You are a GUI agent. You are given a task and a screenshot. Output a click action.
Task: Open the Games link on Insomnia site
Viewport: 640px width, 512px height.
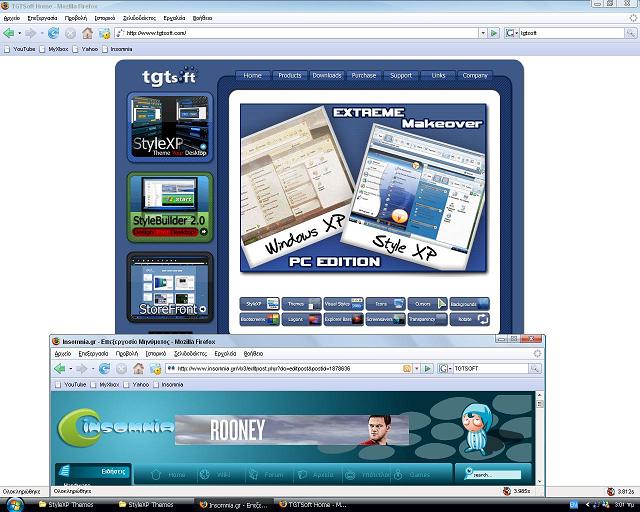(x=412, y=475)
